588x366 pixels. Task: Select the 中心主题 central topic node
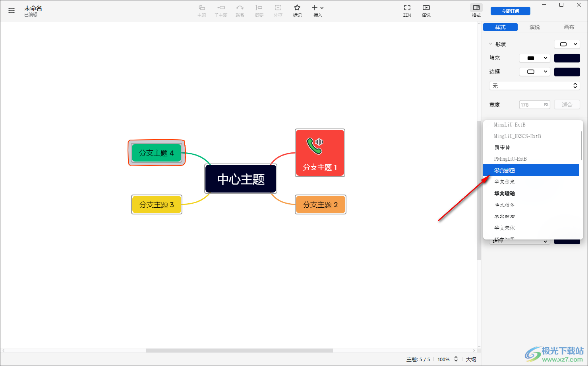pos(241,179)
